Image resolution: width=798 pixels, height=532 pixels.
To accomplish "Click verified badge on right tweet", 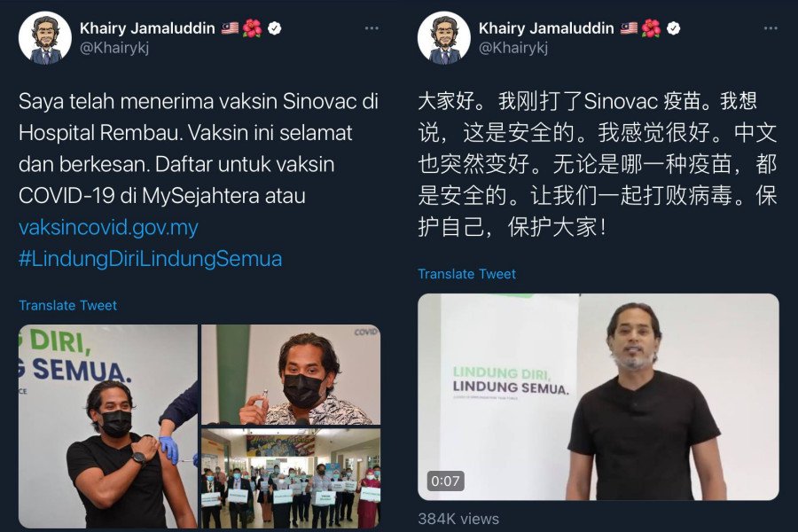I will pyautogui.click(x=673, y=28).
